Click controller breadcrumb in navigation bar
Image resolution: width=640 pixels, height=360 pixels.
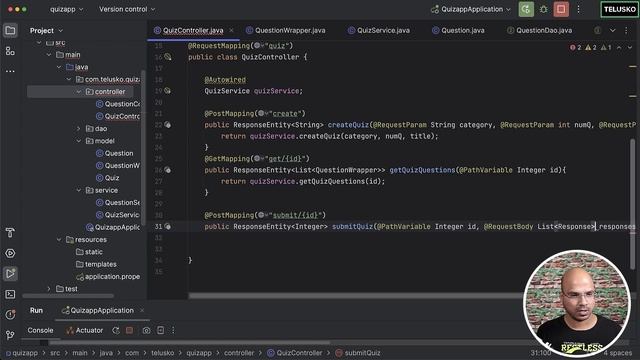pos(239,353)
